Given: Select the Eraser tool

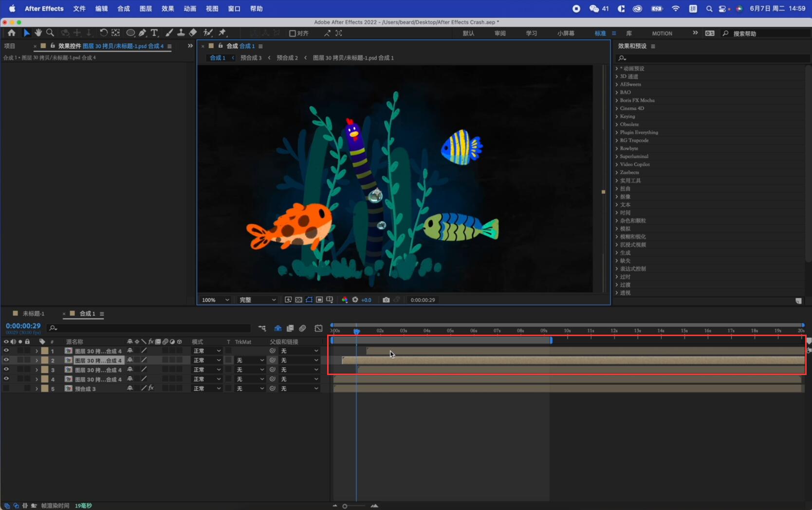Looking at the screenshot, I should (193, 33).
